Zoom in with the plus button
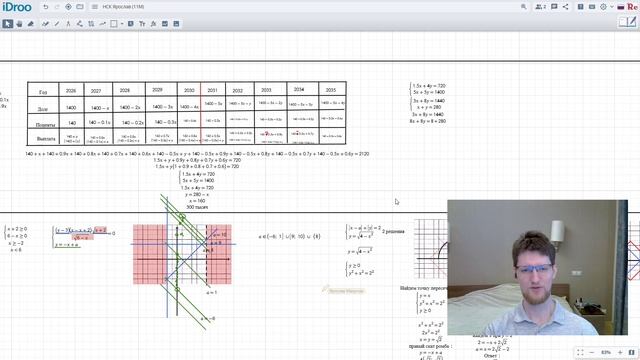The height and width of the screenshot is (360, 640). click(x=620, y=352)
